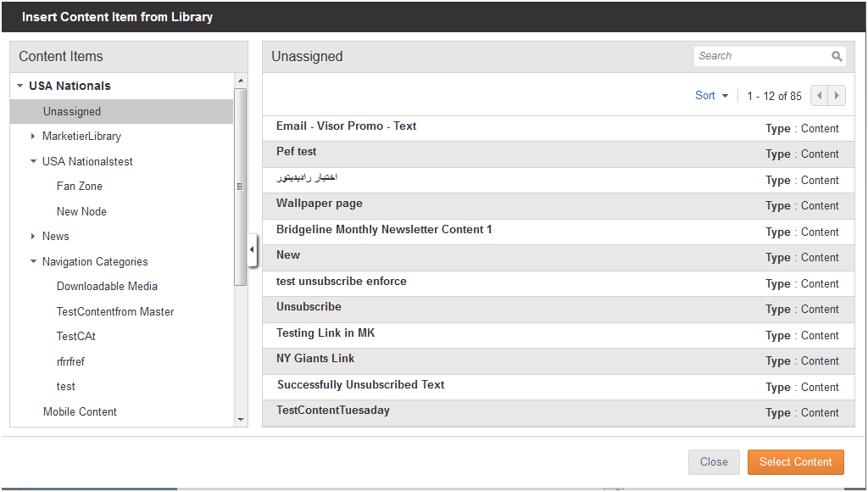868x492 pixels.
Task: Select the Downloadable Media category
Action: 107,287
